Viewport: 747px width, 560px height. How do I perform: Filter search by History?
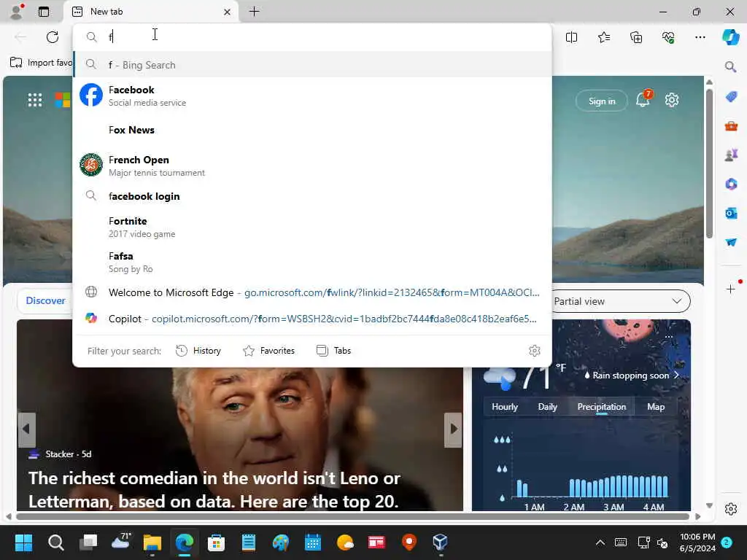[198, 351]
